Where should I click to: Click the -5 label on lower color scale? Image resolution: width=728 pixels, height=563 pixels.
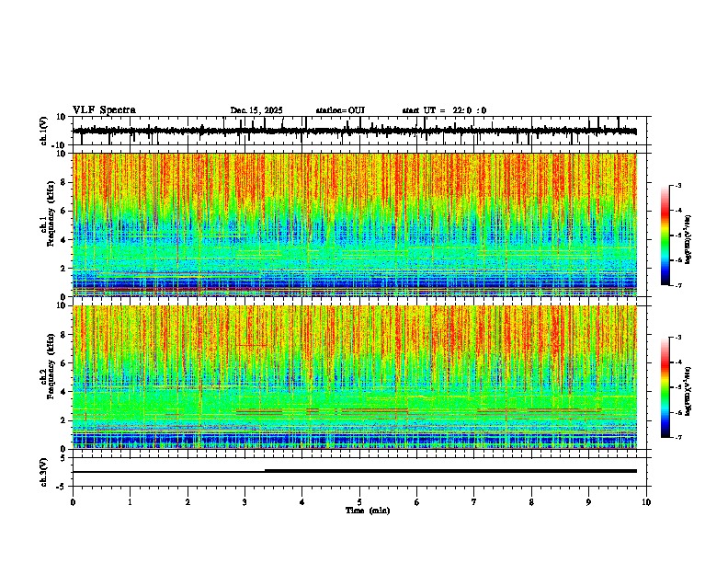[x=677, y=387]
